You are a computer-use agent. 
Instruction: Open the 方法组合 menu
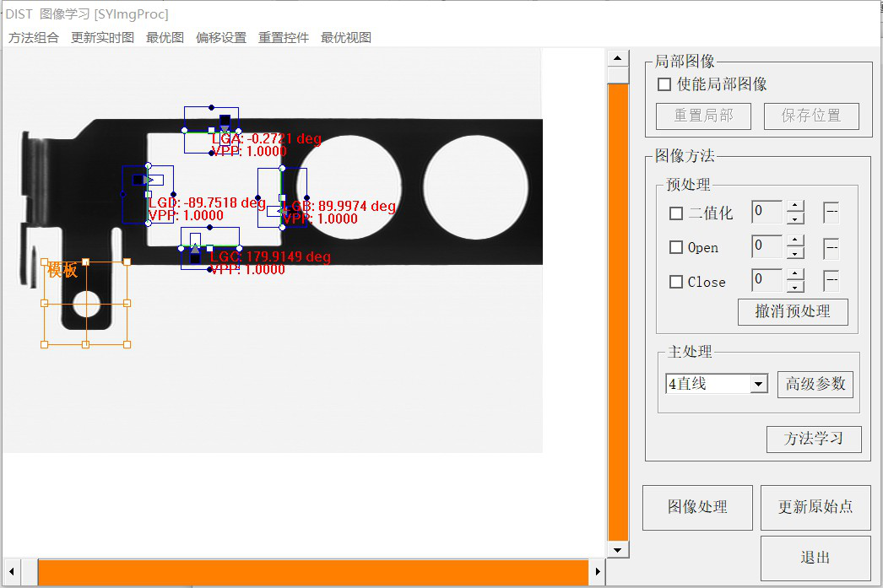click(34, 38)
